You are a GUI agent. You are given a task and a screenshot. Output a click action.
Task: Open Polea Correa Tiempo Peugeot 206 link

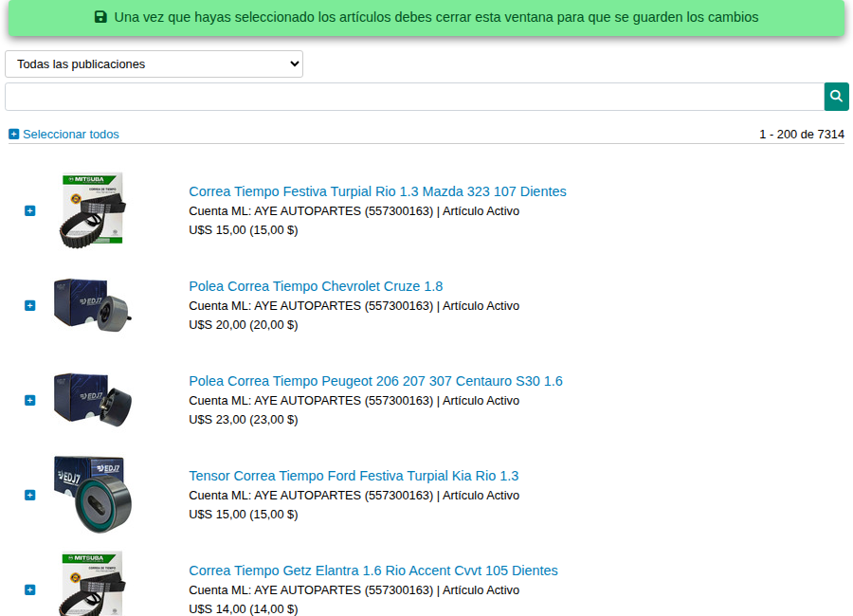coord(375,381)
